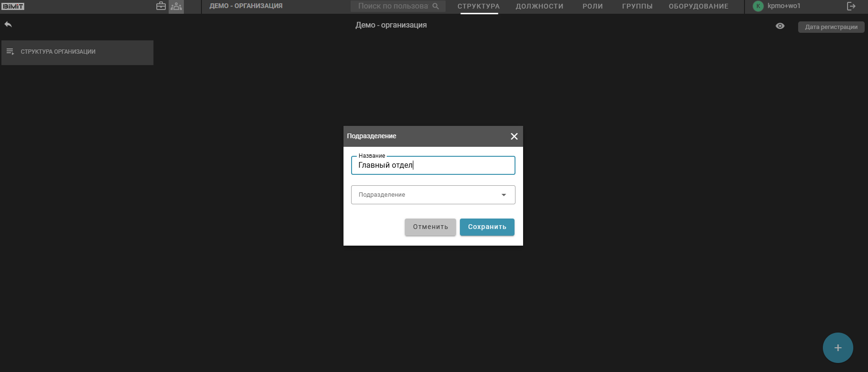Image resolution: width=868 pixels, height=372 pixels.
Task: Open the Дата регистрации sort selector
Action: tap(831, 27)
